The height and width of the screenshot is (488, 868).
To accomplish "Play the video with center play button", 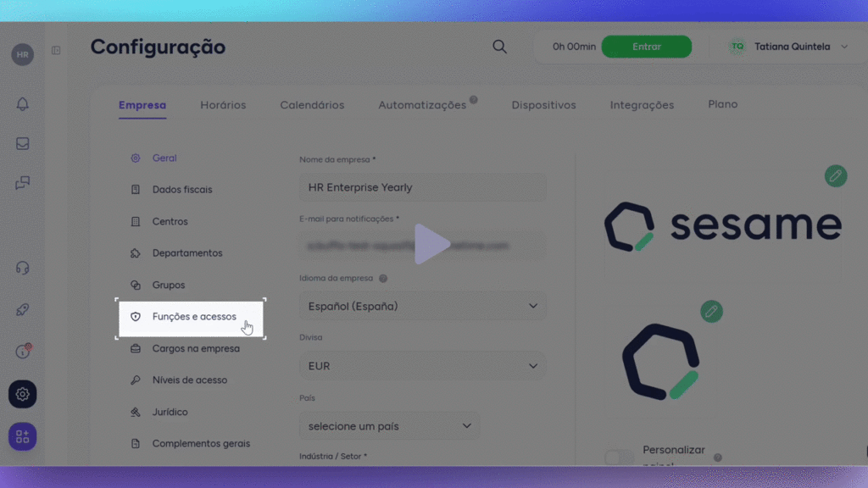I will (x=432, y=244).
